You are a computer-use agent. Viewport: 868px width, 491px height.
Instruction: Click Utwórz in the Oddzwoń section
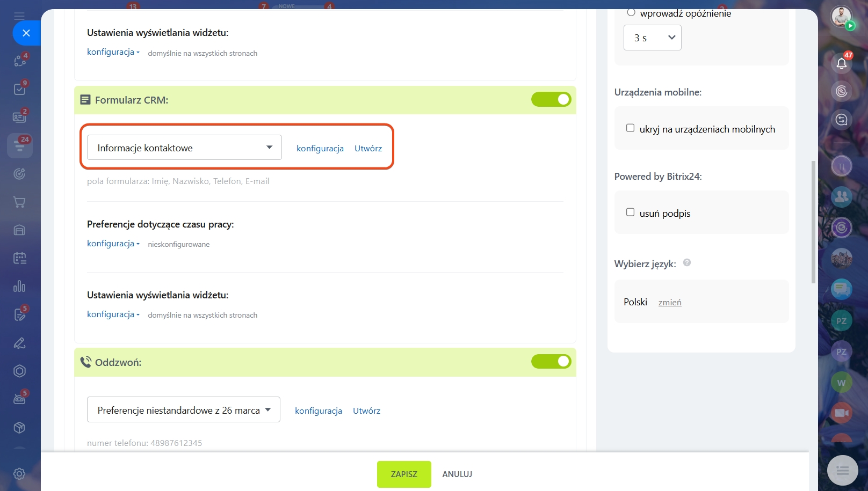pyautogui.click(x=367, y=411)
